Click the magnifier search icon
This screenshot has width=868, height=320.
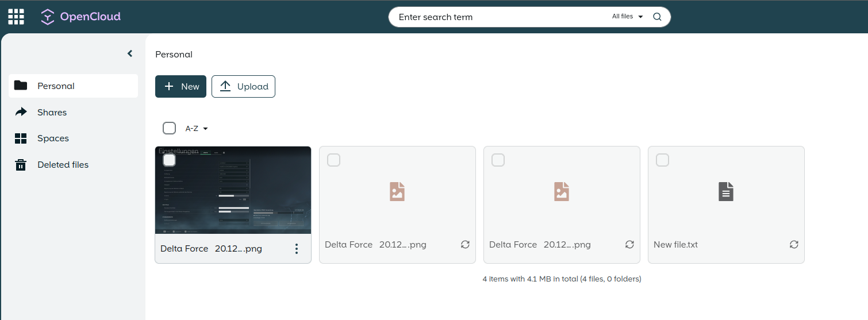pyautogui.click(x=658, y=17)
